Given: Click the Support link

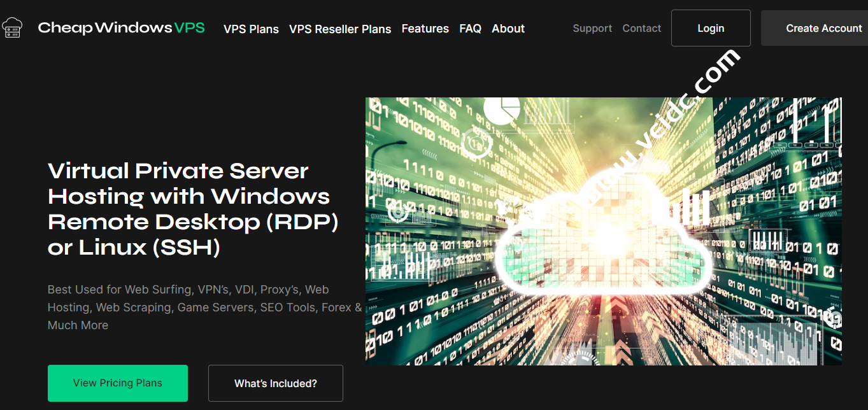Looking at the screenshot, I should pos(592,29).
